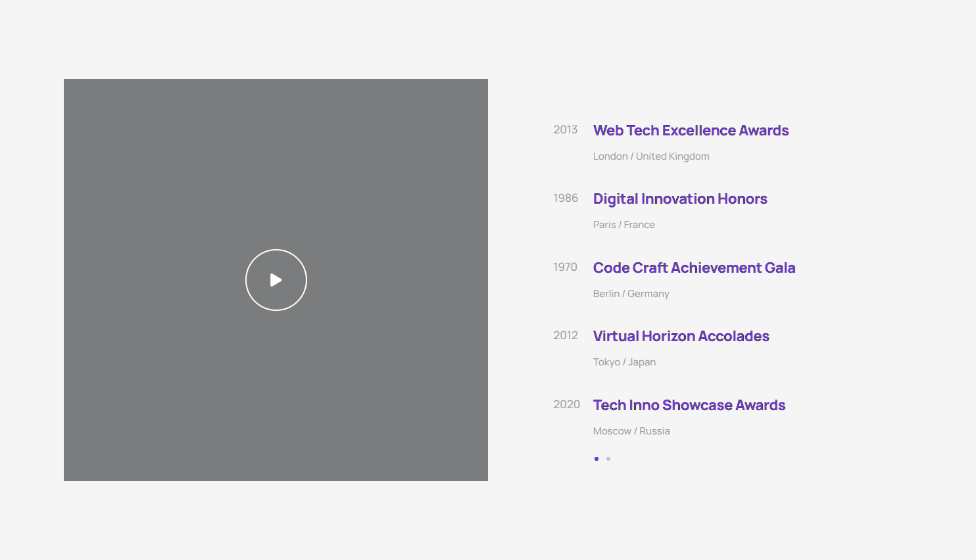Click the Paris / France location text
The width and height of the screenshot is (976, 560).
coord(623,225)
